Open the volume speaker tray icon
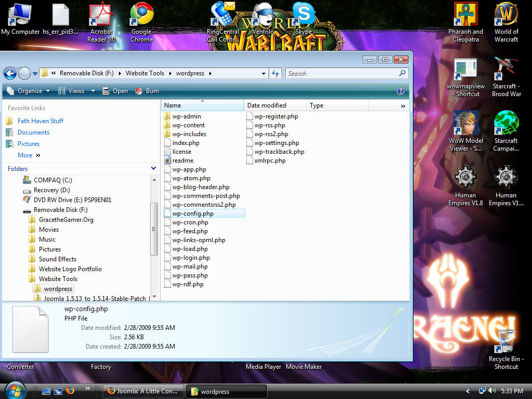Image resolution: width=532 pixels, height=399 pixels. (491, 391)
